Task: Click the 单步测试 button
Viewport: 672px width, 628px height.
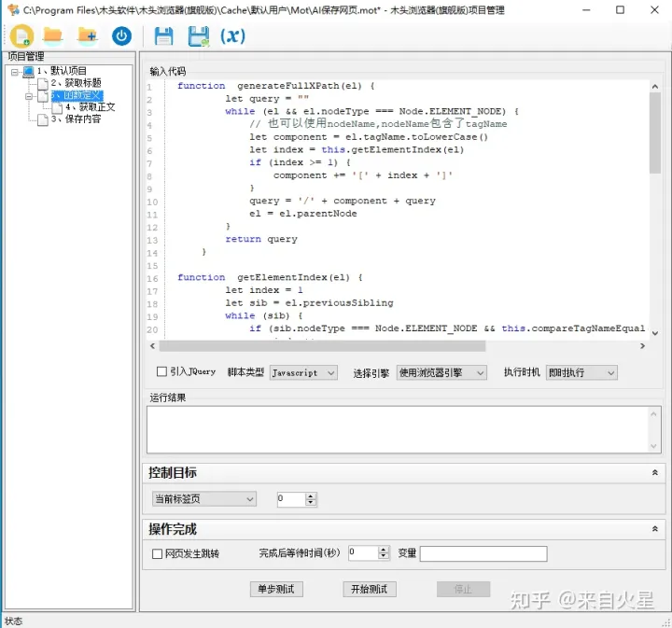Action: coord(276,589)
